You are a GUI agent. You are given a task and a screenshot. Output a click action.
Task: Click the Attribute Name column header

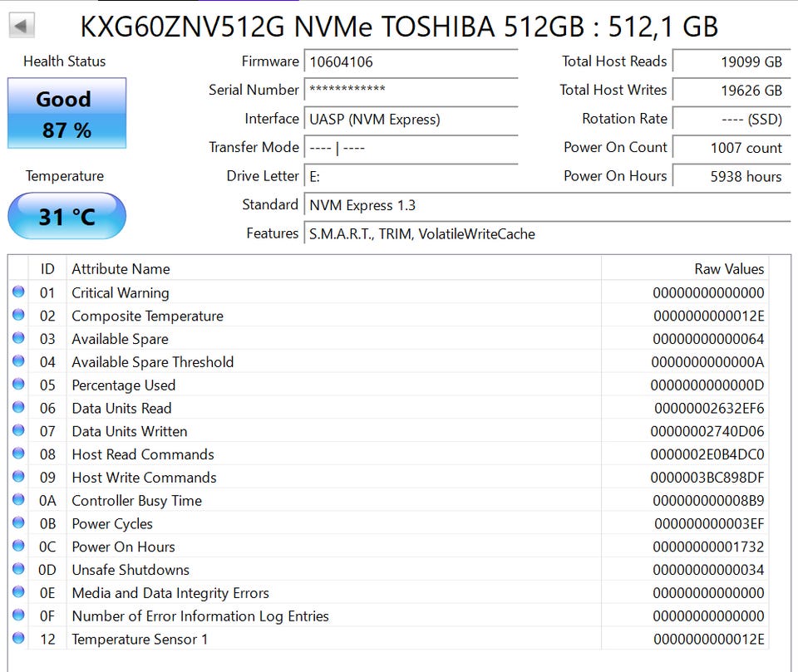[121, 269]
